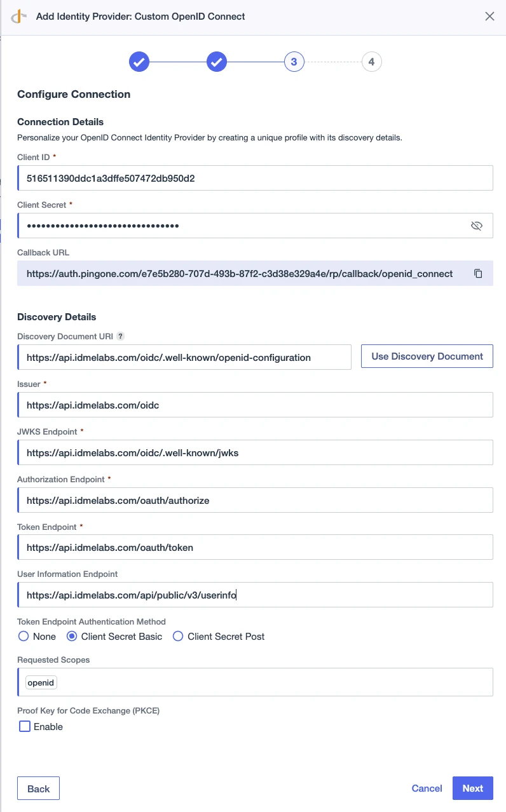Select the completed first wizard step checkmark
Screen dimensions: 506x812
[x=139, y=62]
